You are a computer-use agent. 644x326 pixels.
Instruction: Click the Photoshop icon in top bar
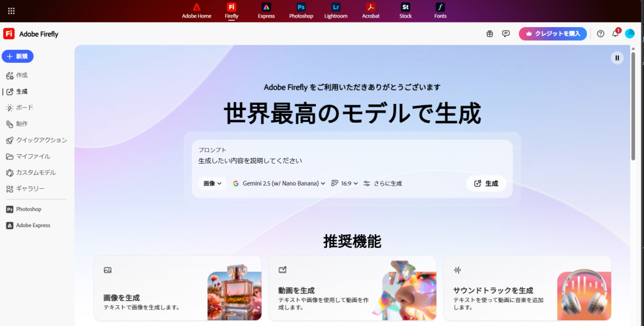[x=301, y=8]
